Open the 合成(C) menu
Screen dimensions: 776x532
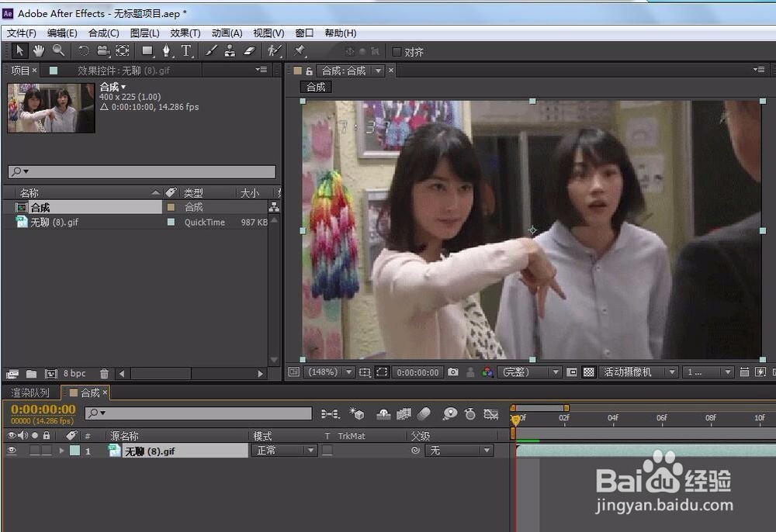click(x=103, y=33)
